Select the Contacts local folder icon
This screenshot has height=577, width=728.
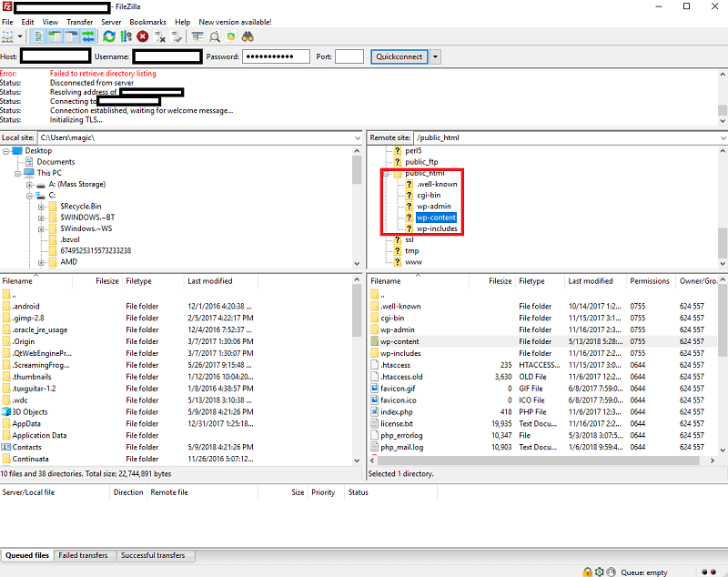click(5, 447)
